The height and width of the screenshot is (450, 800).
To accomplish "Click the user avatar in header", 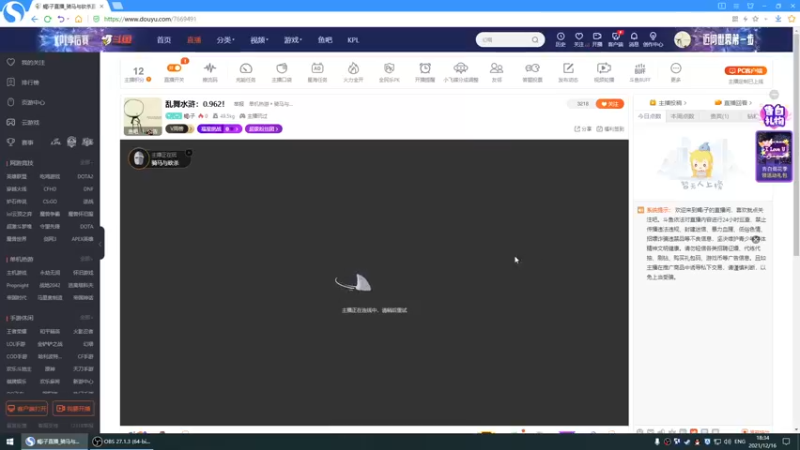I will click(x=682, y=40).
